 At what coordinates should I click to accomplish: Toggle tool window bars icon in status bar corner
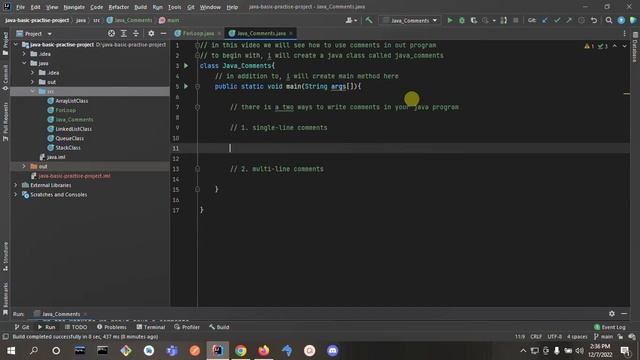5,337
